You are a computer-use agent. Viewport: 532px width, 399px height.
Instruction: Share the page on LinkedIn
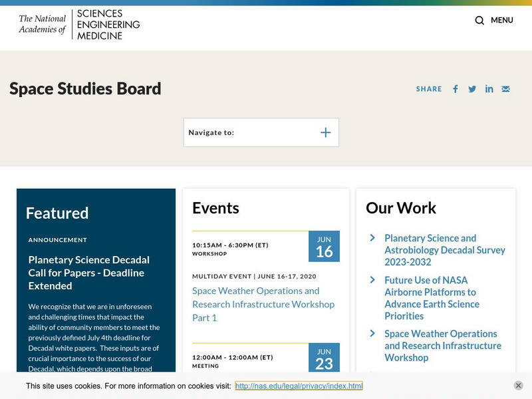[x=489, y=88]
